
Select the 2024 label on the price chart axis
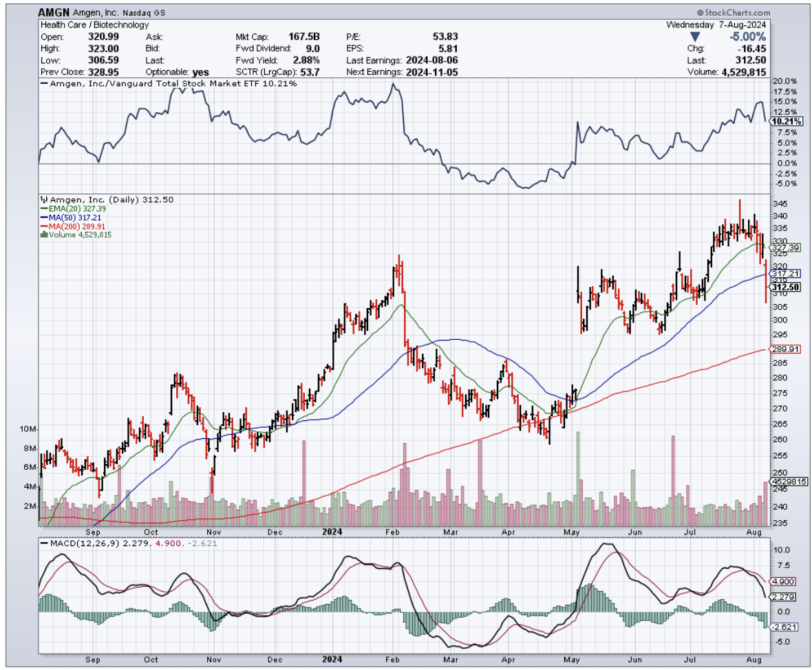333,532
